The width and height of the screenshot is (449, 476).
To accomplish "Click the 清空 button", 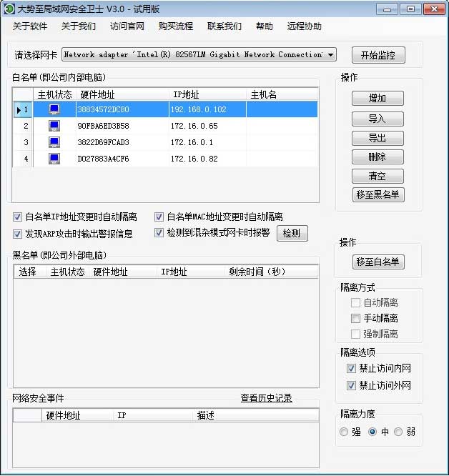I will [378, 176].
